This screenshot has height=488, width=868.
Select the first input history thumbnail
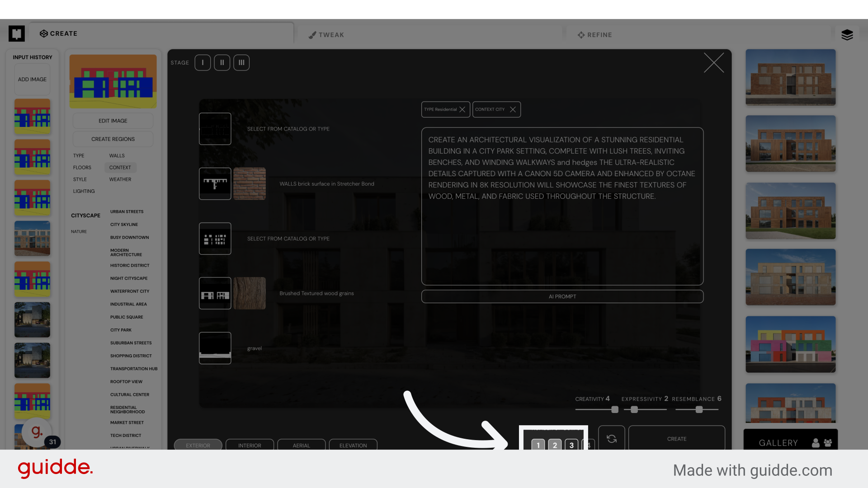[32, 117]
